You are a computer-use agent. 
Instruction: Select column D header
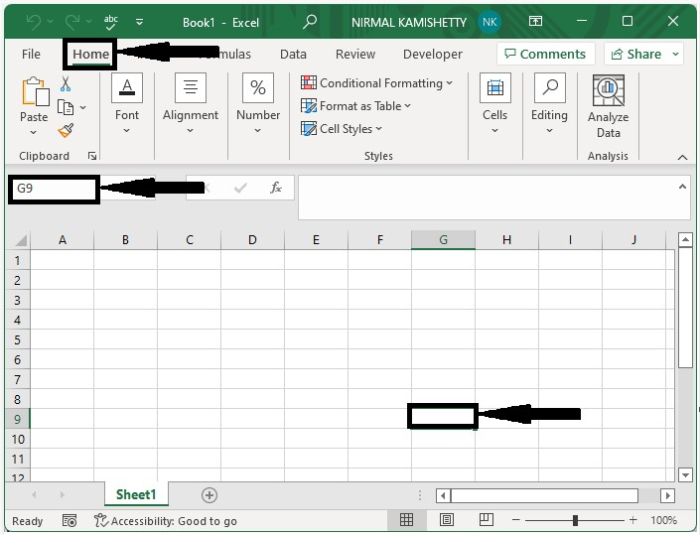point(252,240)
